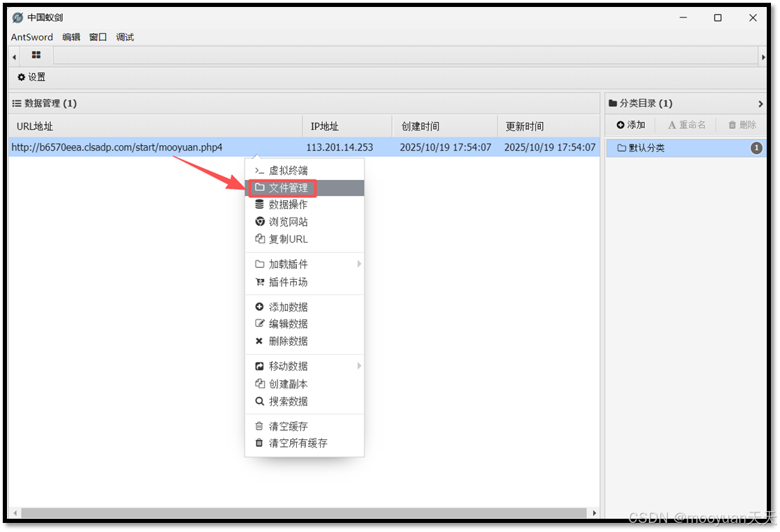Click the trash icon beside 清空缓存
The image size is (780, 532).
pos(259,426)
